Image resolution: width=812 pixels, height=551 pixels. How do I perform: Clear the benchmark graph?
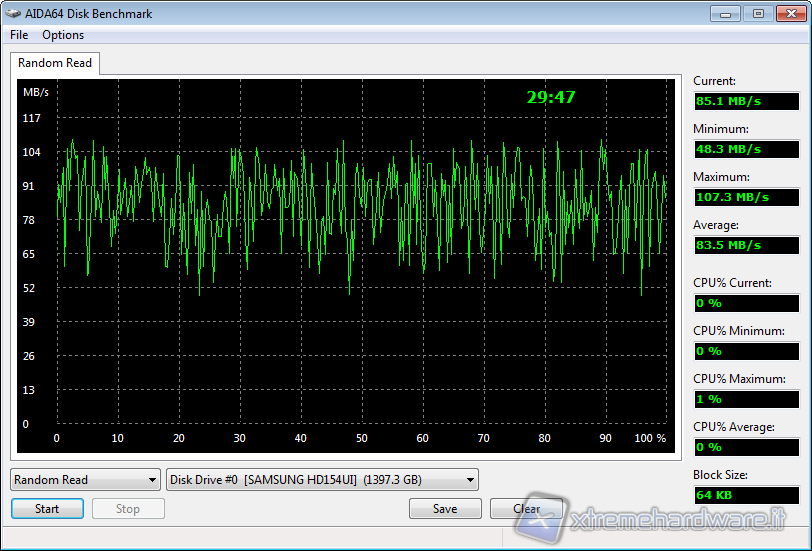(x=526, y=509)
